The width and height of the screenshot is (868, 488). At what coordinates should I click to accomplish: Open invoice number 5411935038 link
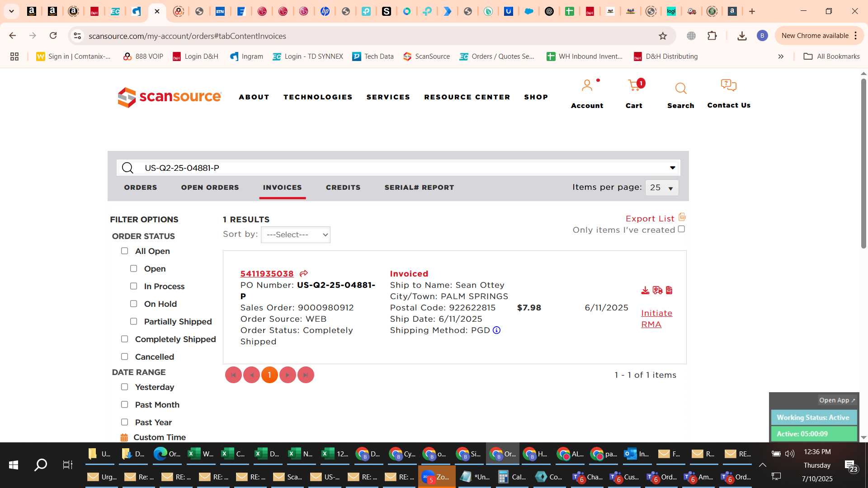267,274
